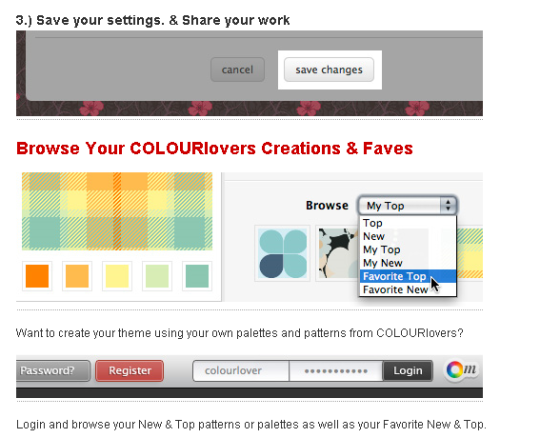Select the four-petal clover pattern thumbnail
Image resolution: width=560 pixels, height=438 pixels.
pos(282,253)
